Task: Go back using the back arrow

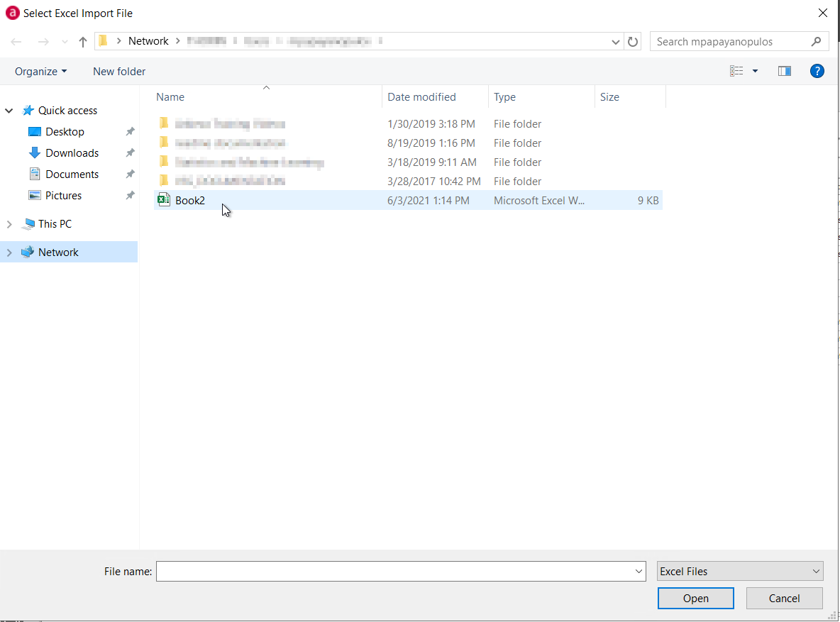Action: click(16, 42)
